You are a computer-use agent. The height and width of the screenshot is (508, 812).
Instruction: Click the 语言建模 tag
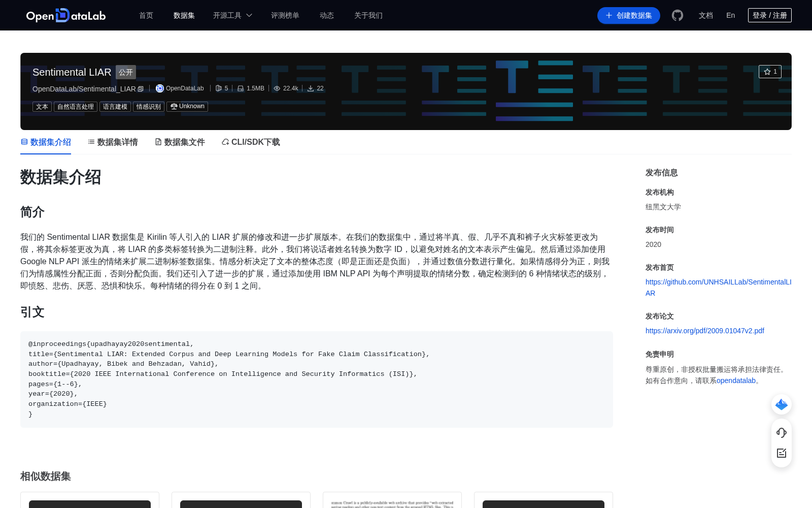[115, 107]
